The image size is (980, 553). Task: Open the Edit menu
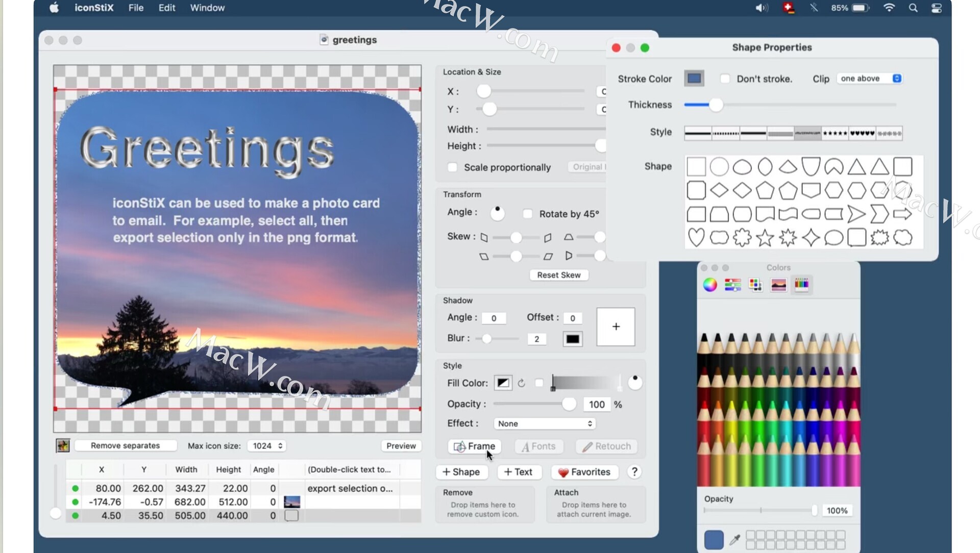(167, 8)
